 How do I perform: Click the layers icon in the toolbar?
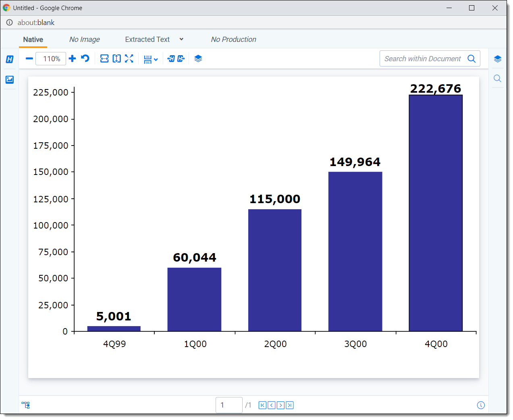[198, 59]
